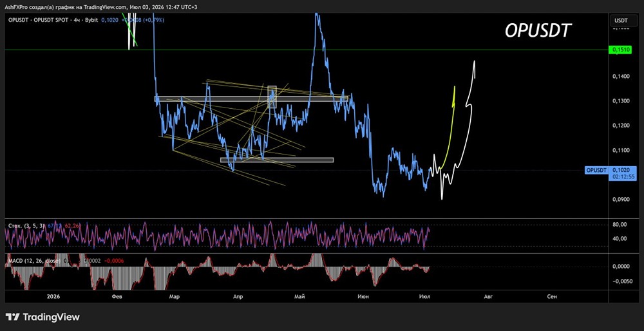The width and height of the screenshot is (644, 331).
Task: Click the Май label on time axis
Action: point(299,296)
